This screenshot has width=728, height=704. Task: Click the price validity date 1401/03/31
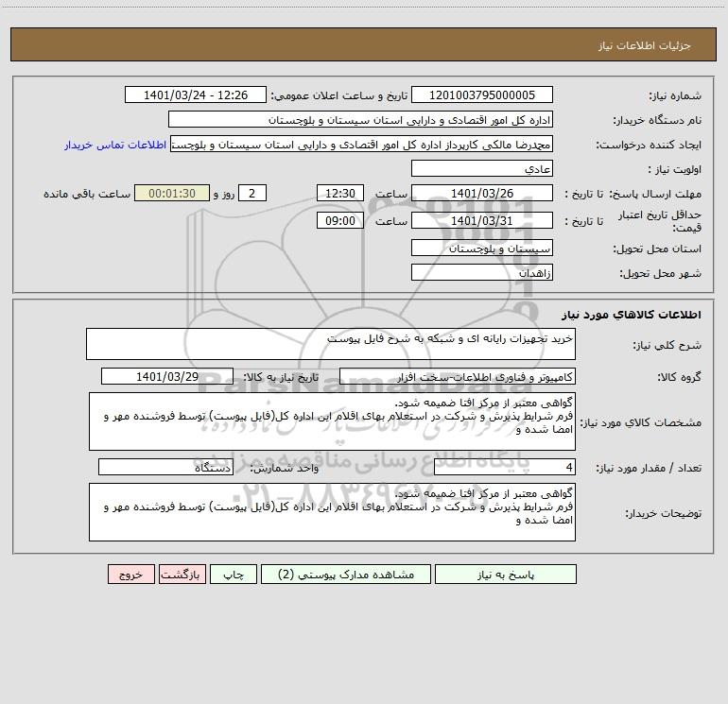click(x=482, y=220)
